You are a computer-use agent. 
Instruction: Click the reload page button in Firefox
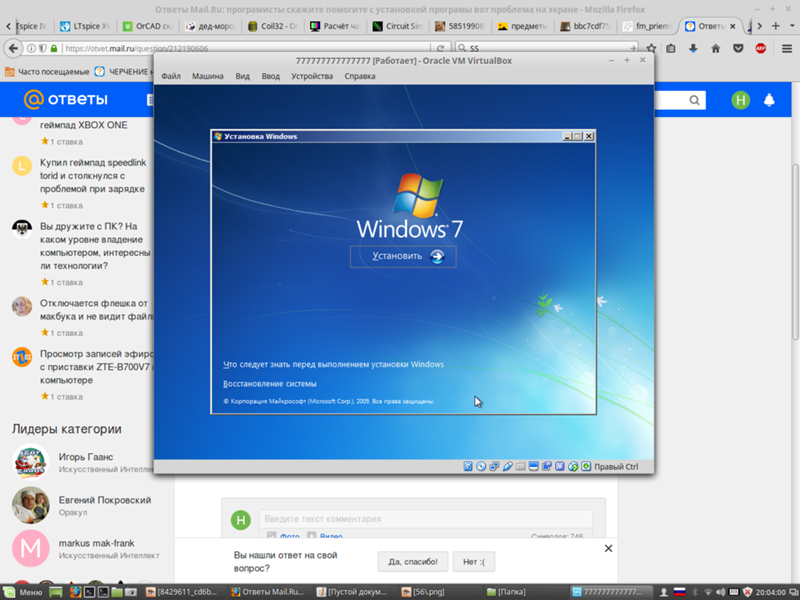(x=440, y=48)
